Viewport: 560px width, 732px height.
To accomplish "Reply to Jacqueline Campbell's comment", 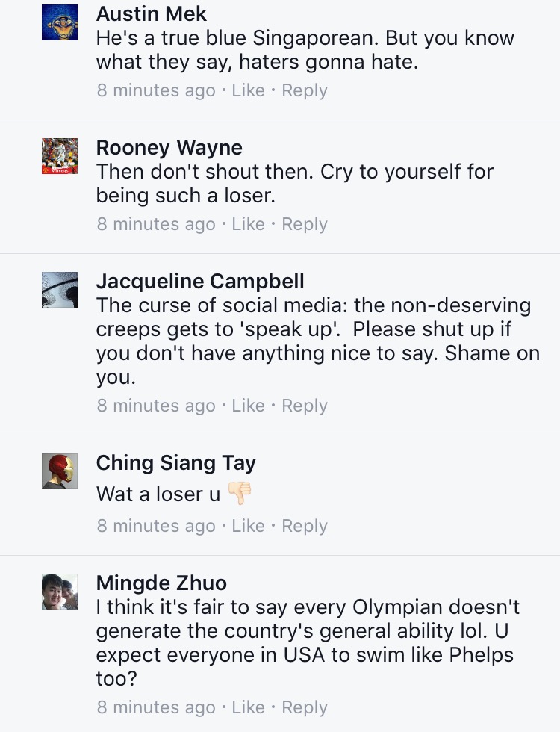I will coord(305,406).
